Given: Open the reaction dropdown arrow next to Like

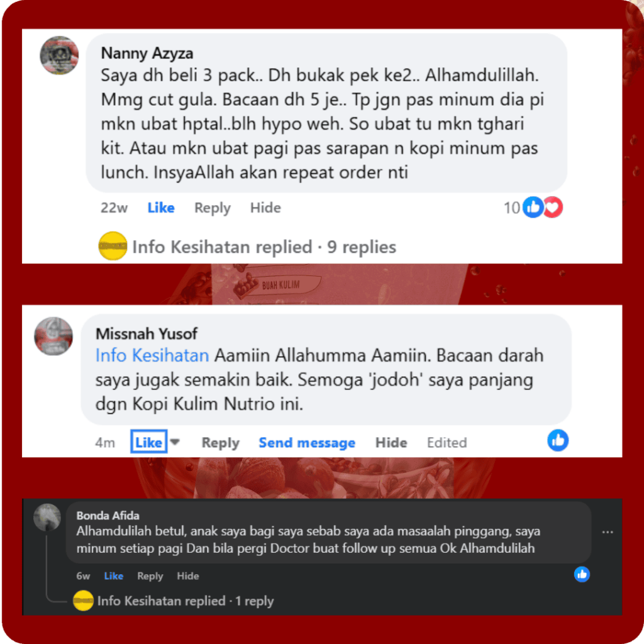Looking at the screenshot, I should click(x=175, y=442).
